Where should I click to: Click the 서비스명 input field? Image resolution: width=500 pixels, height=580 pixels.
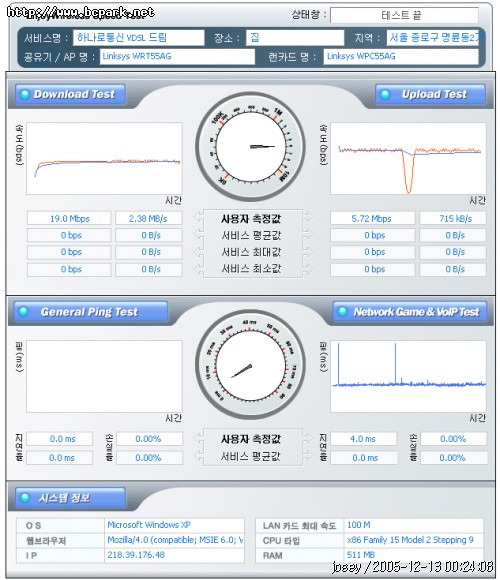tap(139, 38)
